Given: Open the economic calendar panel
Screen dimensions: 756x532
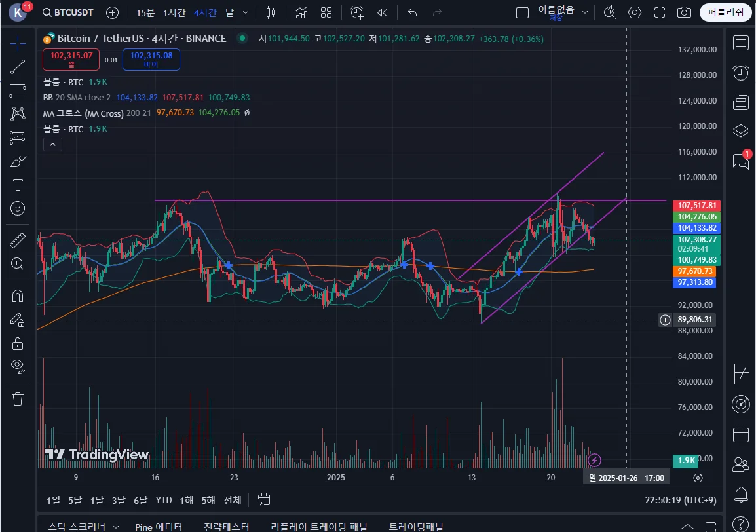Looking at the screenshot, I should (x=740, y=434).
